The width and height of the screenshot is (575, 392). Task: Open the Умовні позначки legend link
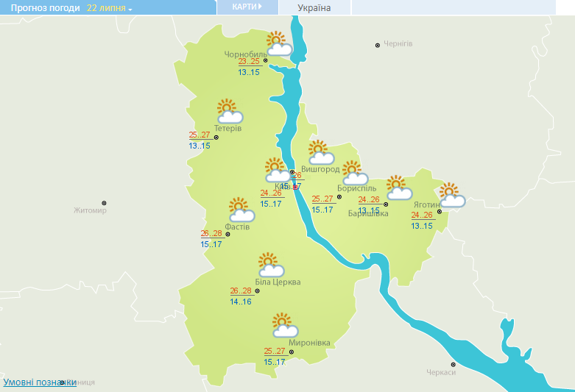[40, 382]
